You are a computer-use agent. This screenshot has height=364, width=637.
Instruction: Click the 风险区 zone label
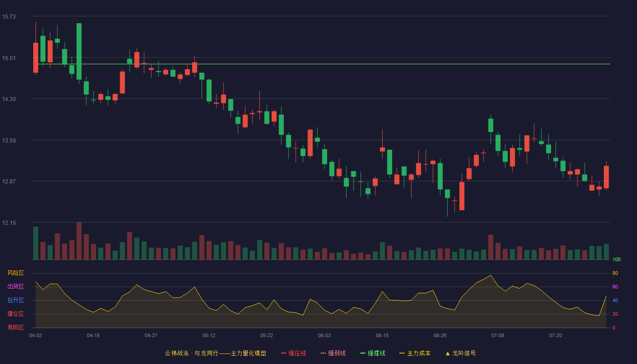coord(15,273)
